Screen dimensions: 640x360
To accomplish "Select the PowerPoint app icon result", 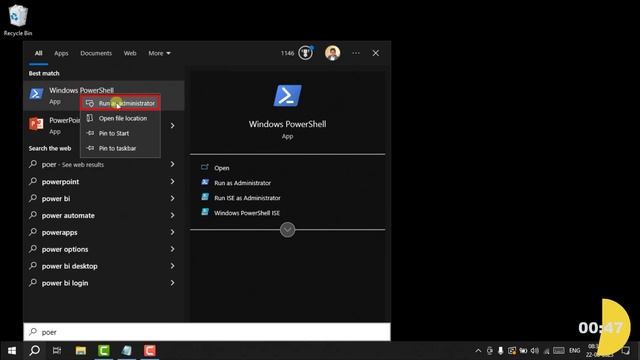I will pyautogui.click(x=36, y=124).
